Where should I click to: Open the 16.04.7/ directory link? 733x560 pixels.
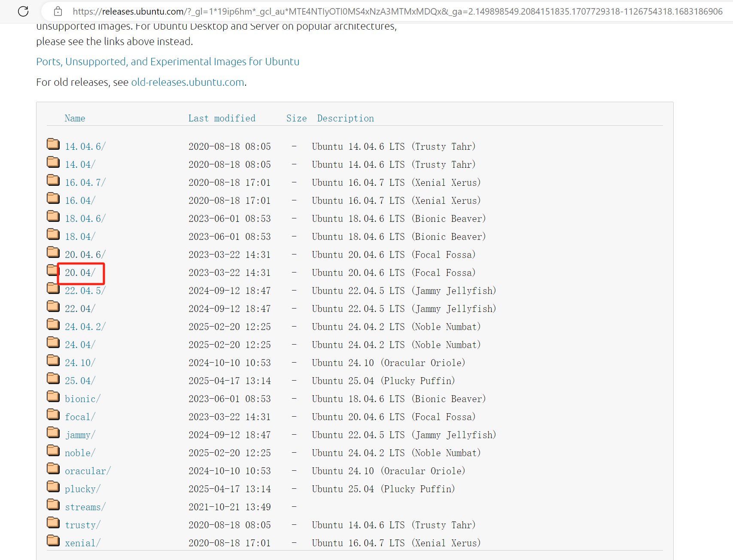[x=85, y=183]
